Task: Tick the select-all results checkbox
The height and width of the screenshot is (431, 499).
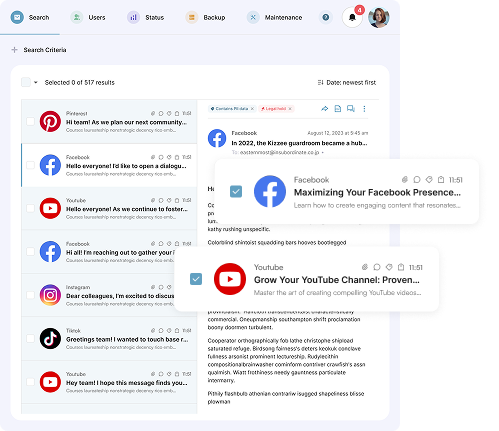Action: [x=26, y=82]
